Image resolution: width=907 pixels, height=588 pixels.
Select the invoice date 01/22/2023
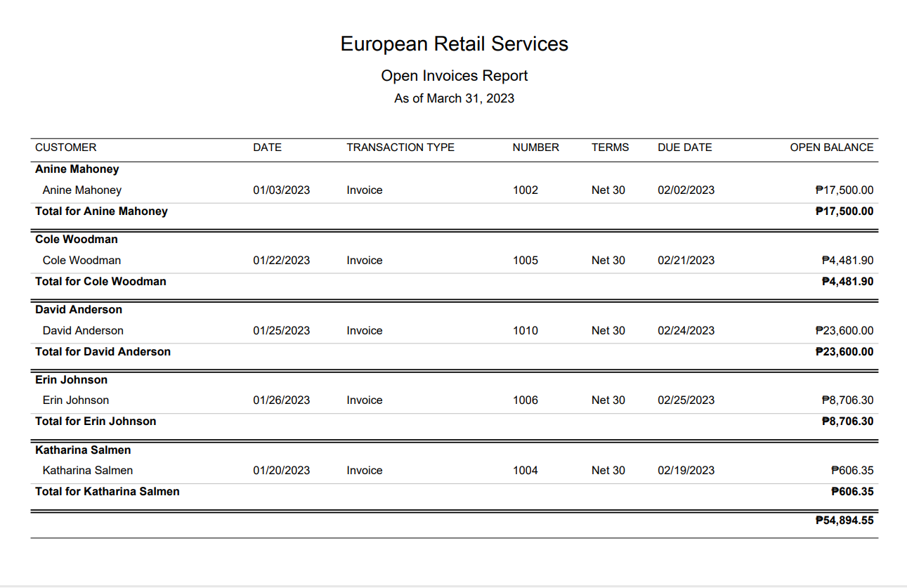point(282,261)
